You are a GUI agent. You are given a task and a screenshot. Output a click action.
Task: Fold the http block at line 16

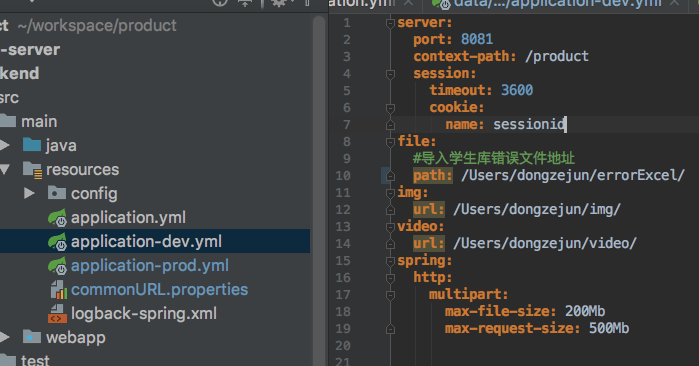coord(390,278)
